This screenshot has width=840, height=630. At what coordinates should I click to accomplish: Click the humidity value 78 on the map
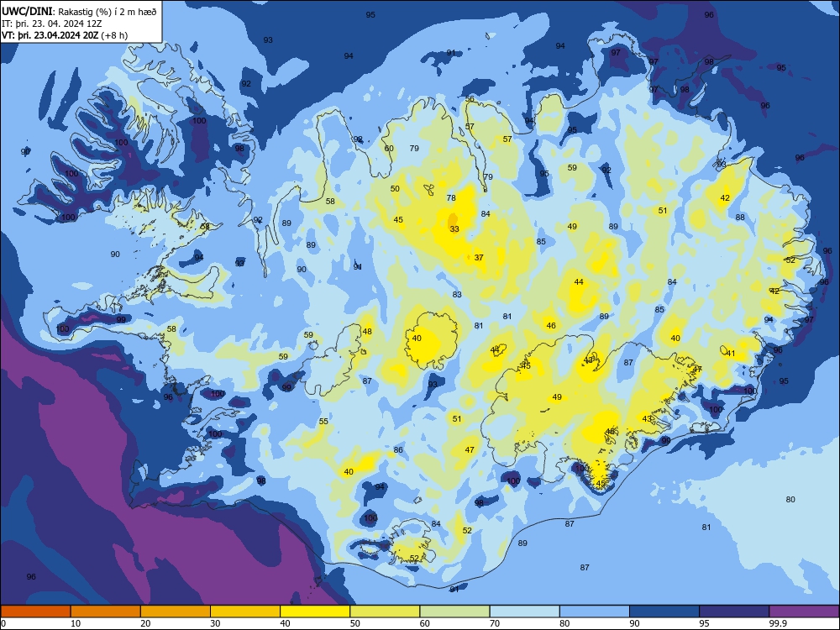(x=451, y=197)
